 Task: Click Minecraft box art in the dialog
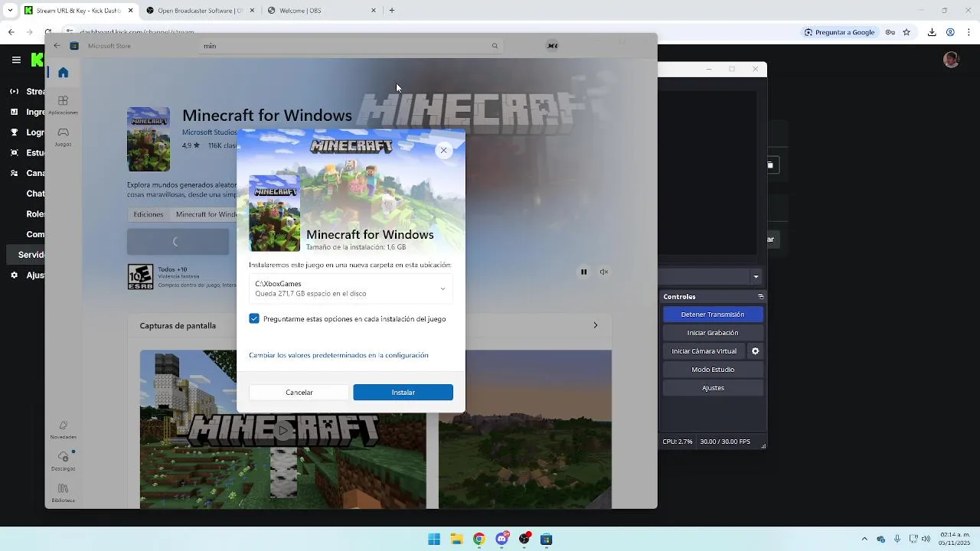pyautogui.click(x=274, y=214)
